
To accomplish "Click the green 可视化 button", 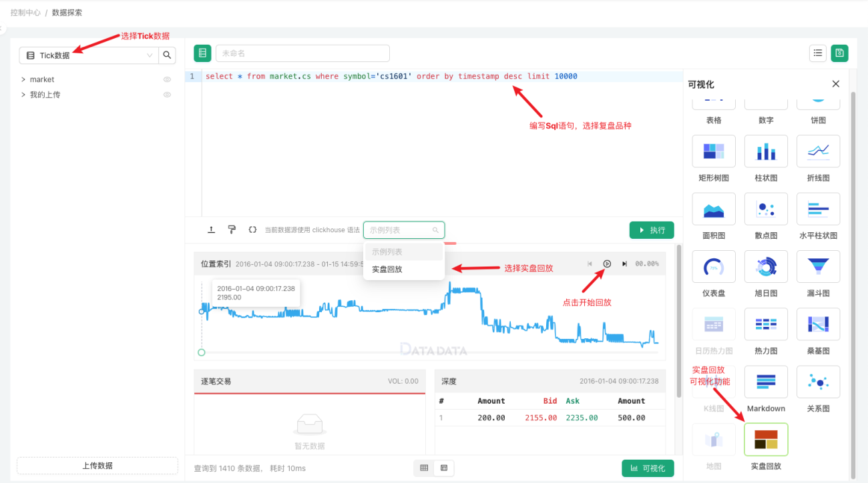I will coord(648,468).
